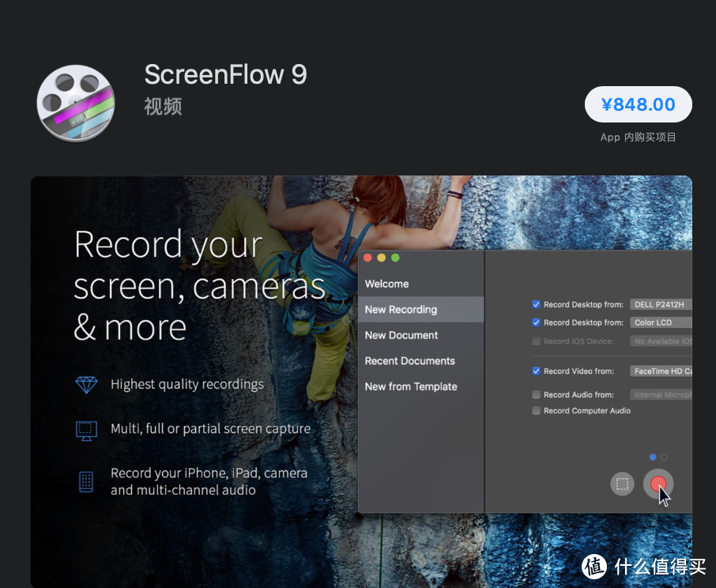Open the DELL P2412H display dropdown

pos(661,304)
